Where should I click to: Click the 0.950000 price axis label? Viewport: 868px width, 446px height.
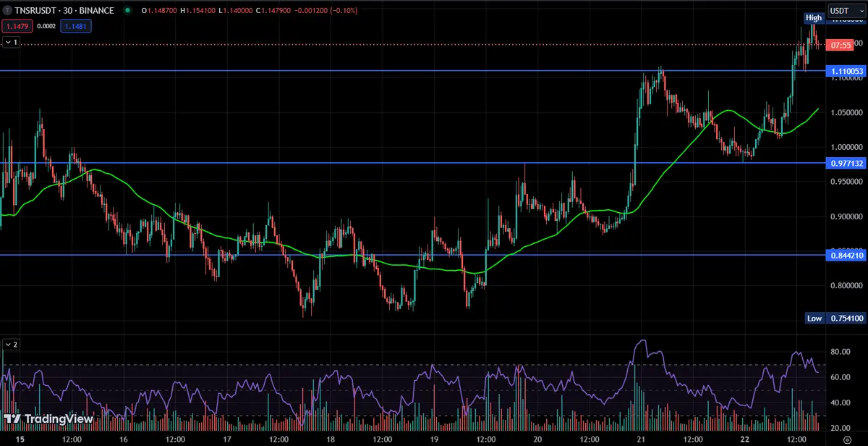click(x=846, y=182)
